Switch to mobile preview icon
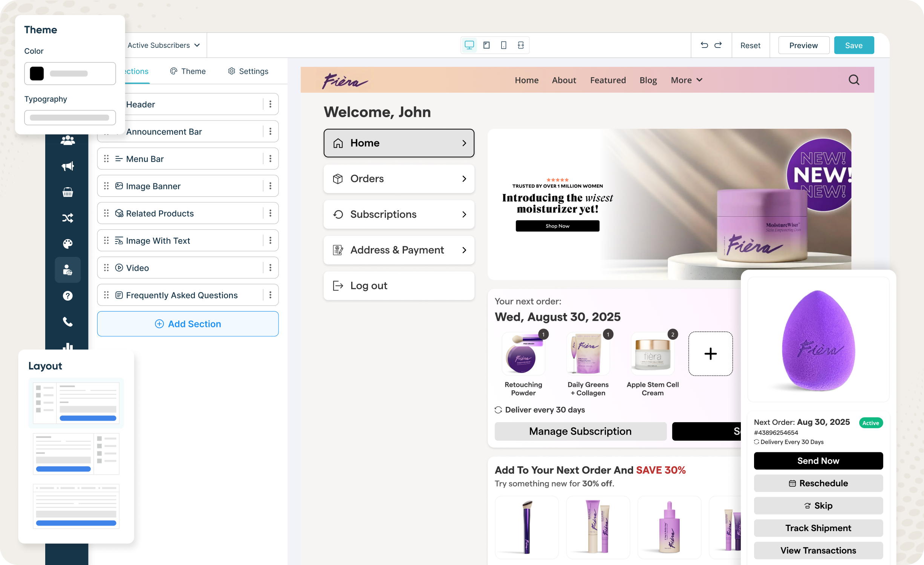 tap(503, 45)
